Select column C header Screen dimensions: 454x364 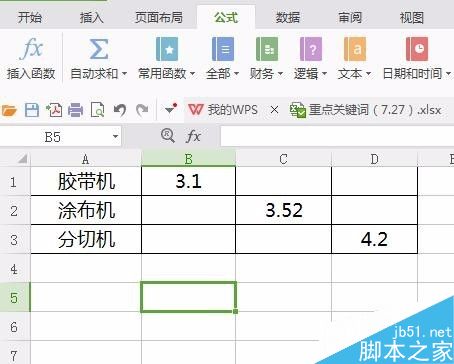click(283, 159)
